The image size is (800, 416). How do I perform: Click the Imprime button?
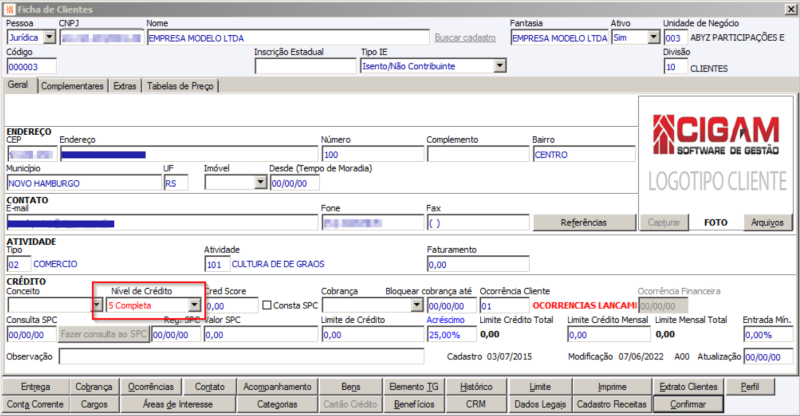[612, 387]
